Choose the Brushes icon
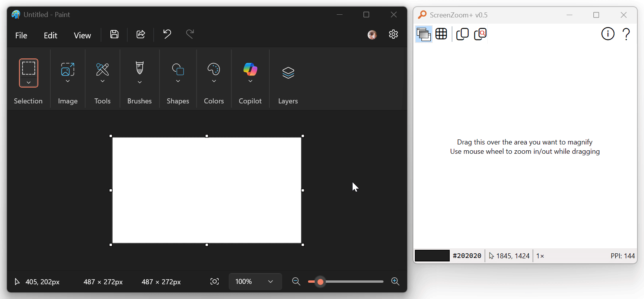 point(140,68)
